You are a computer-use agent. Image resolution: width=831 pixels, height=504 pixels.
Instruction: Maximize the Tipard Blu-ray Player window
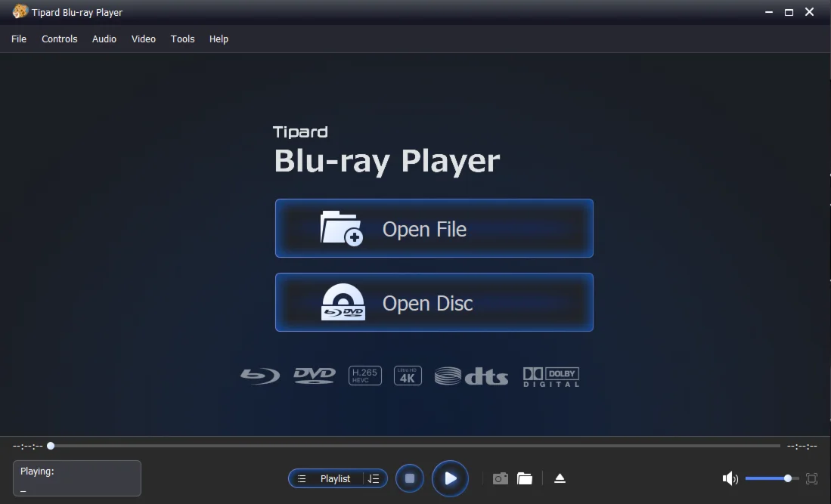pyautogui.click(x=789, y=11)
